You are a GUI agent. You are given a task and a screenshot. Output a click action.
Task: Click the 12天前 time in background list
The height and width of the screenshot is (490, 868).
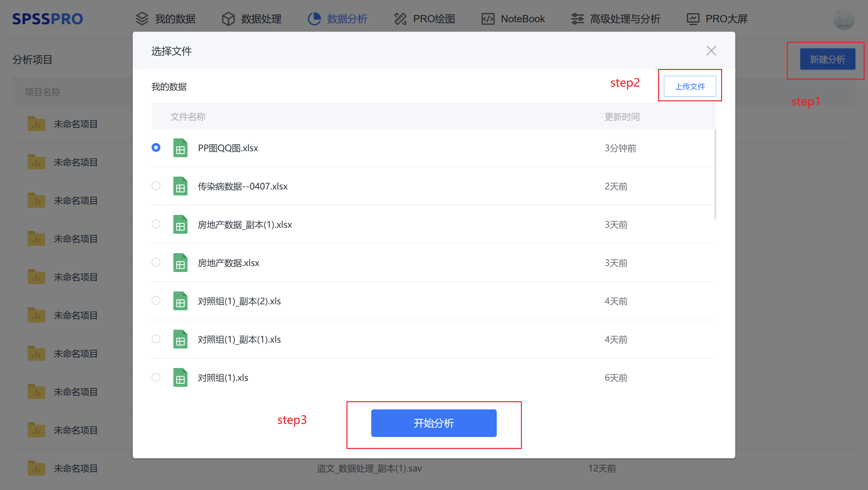pos(602,468)
